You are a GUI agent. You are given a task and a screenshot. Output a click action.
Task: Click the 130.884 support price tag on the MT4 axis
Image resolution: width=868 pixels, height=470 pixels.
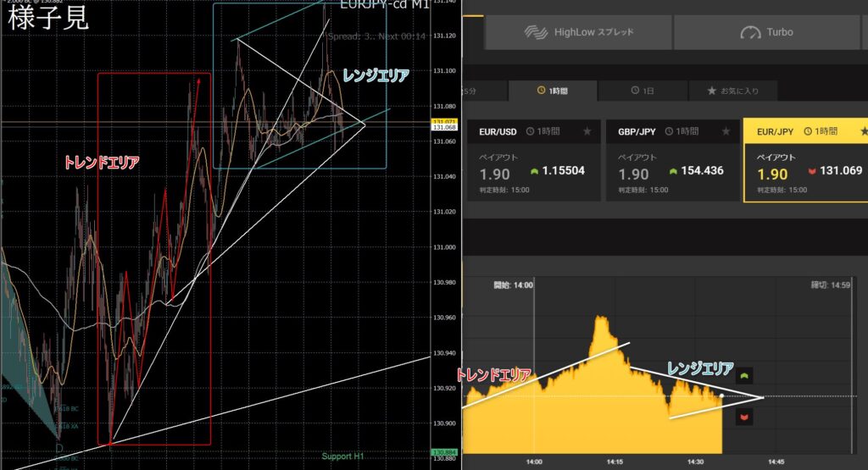coord(444,452)
